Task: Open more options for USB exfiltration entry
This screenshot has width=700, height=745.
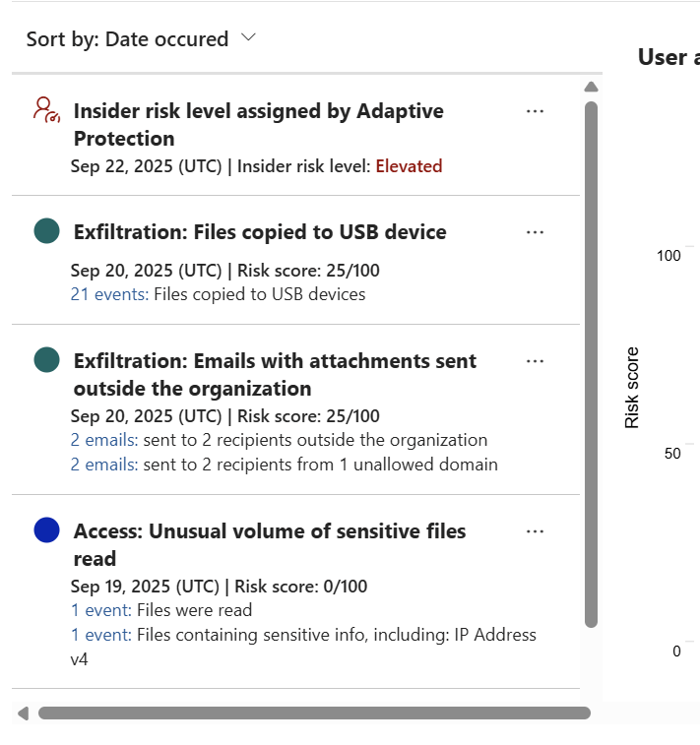Action: point(535,232)
